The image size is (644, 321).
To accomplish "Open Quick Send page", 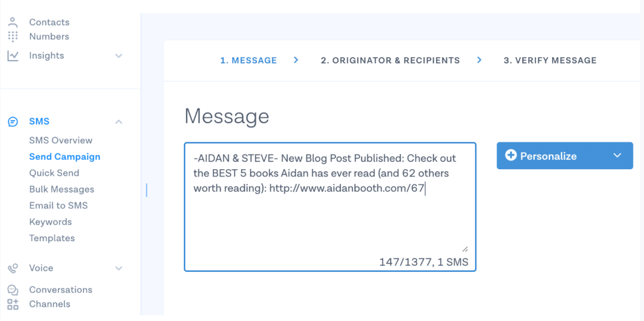I will pyautogui.click(x=54, y=173).
